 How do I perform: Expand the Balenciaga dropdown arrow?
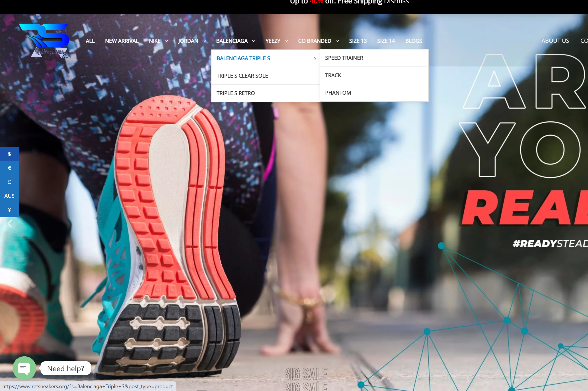click(254, 41)
